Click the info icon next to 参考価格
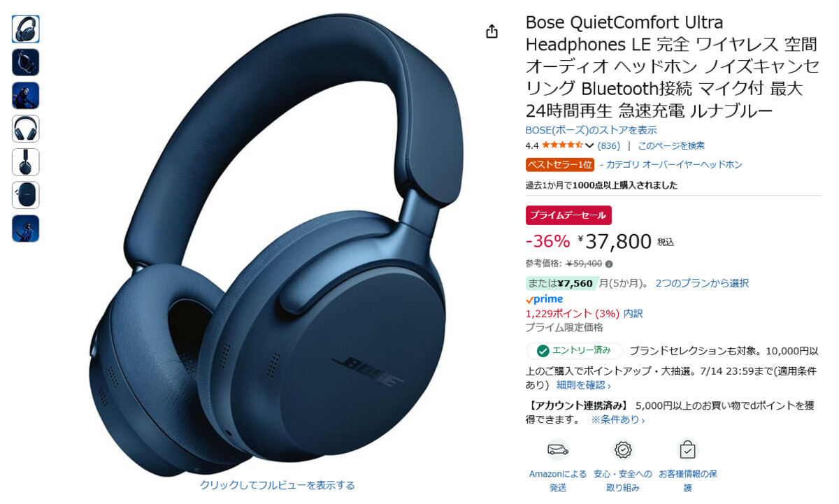Image resolution: width=839 pixels, height=504 pixels. [609, 264]
